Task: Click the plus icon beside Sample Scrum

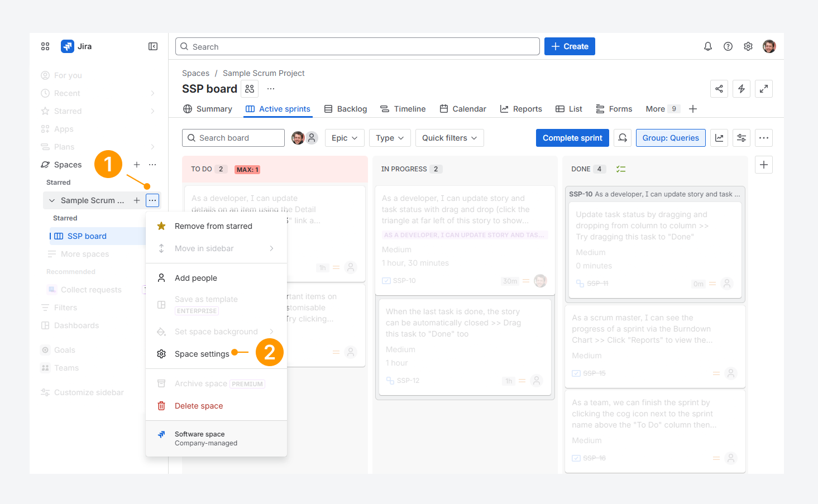Action: (137, 200)
